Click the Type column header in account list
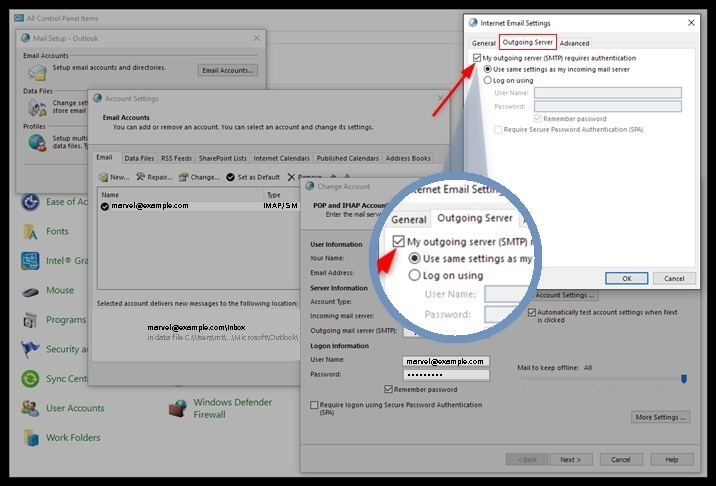Screen dimensions: 716x486 (281, 195)
